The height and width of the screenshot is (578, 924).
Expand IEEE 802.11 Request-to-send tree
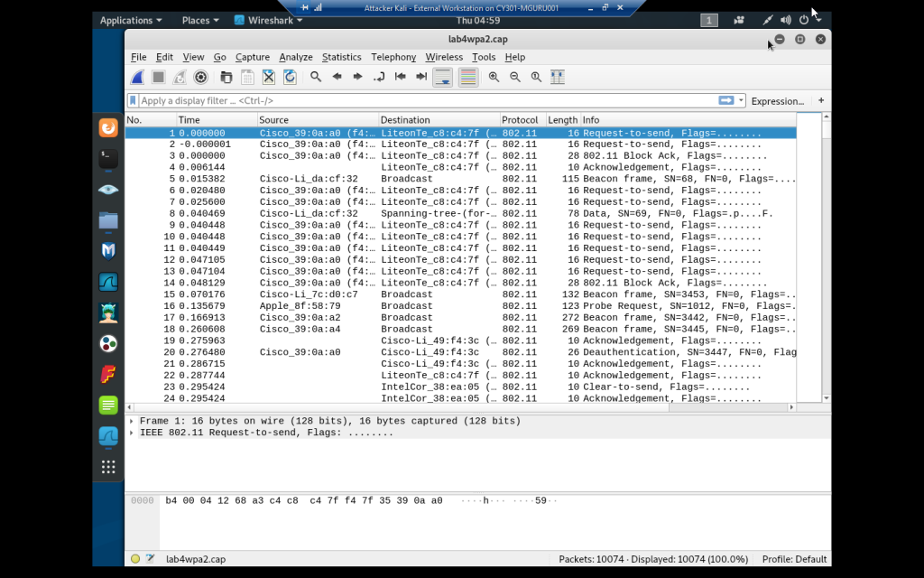pos(132,433)
